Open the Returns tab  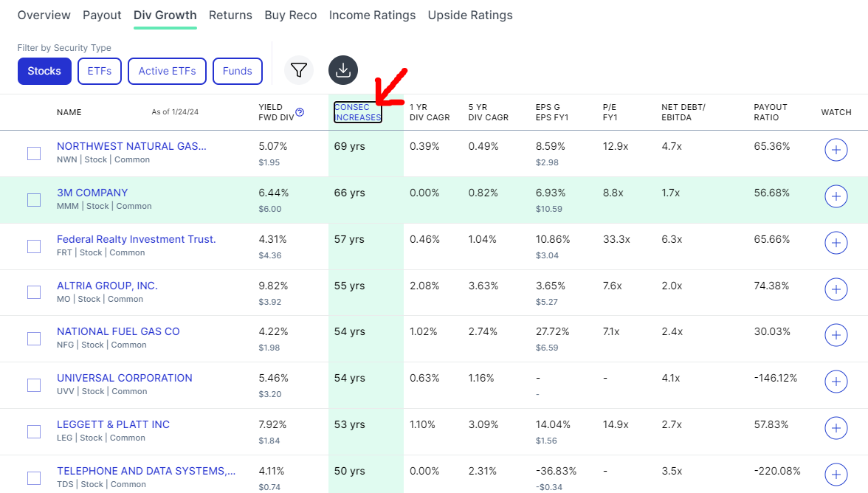230,15
